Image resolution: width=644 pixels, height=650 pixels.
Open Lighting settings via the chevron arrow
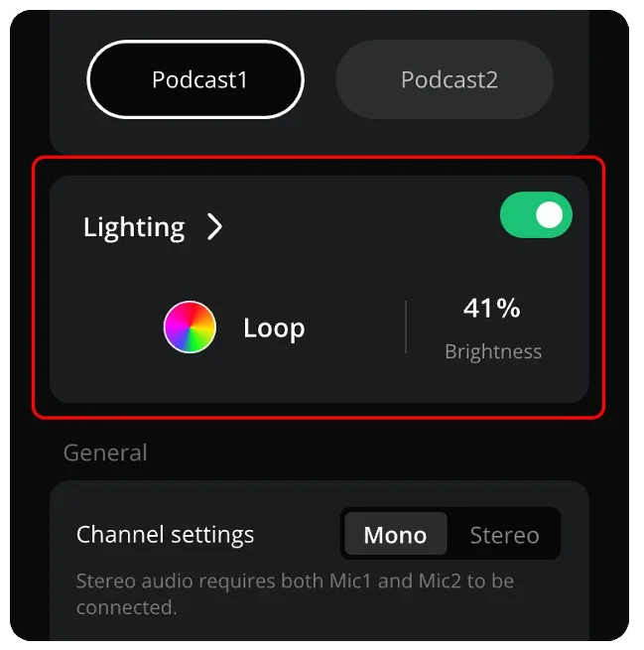214,226
